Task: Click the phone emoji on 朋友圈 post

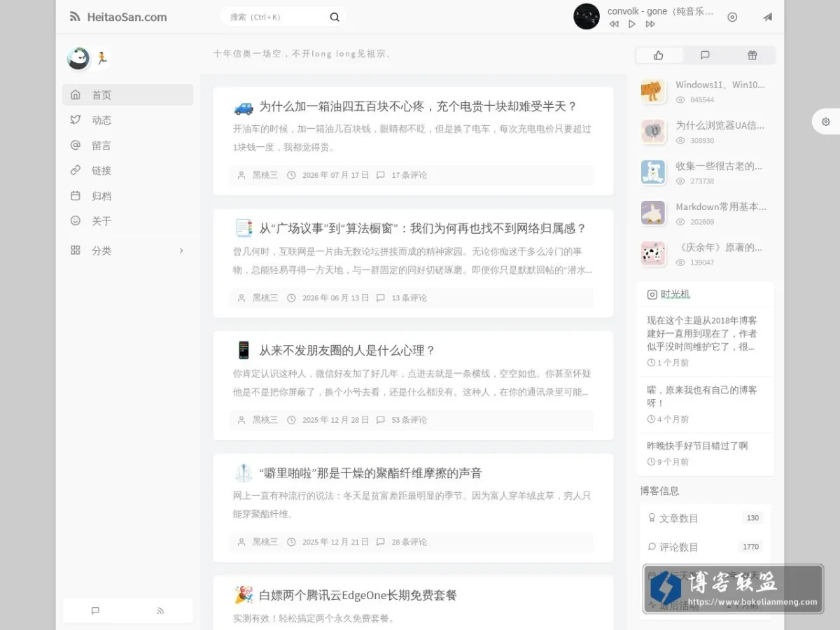Action: (x=244, y=350)
